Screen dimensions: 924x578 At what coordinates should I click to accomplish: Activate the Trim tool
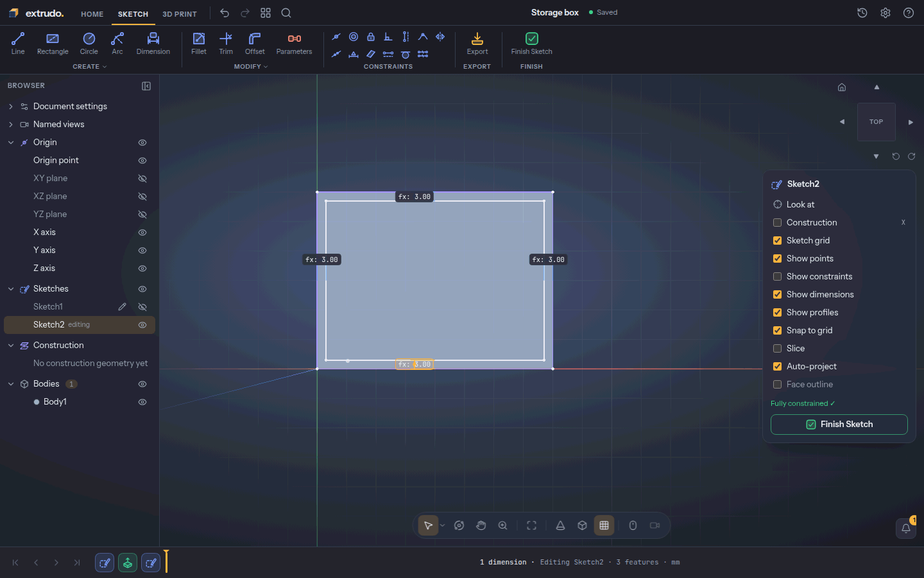click(226, 44)
